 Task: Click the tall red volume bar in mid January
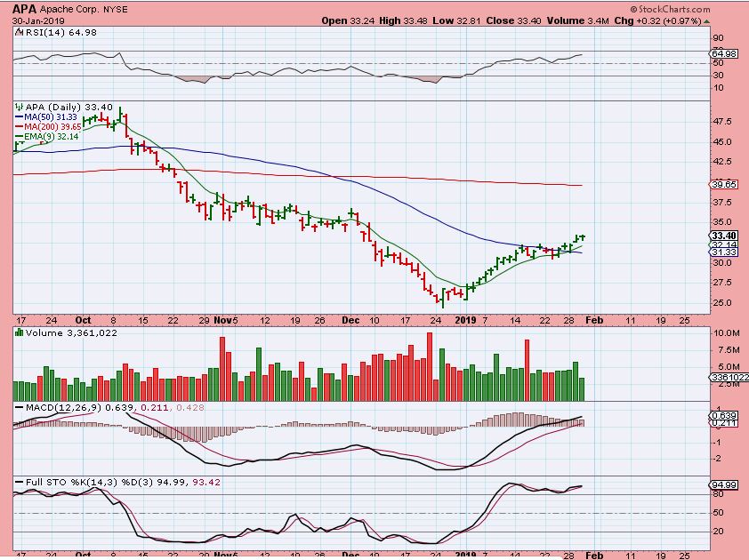point(527,370)
